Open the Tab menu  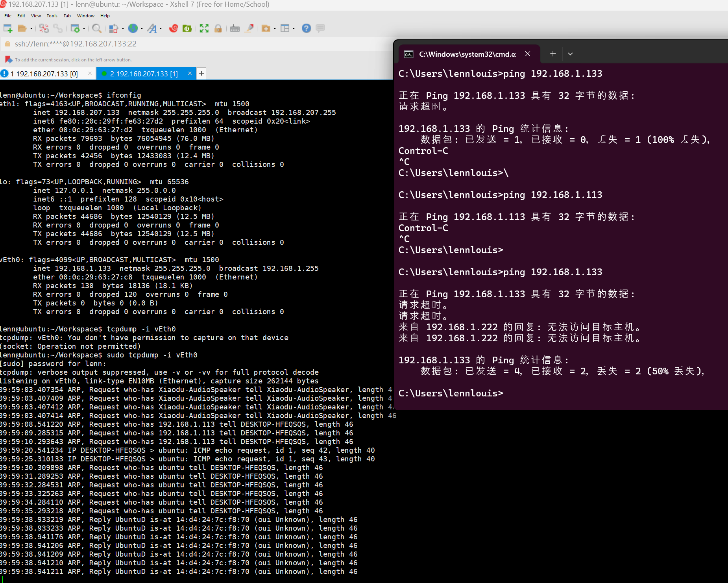(x=67, y=16)
